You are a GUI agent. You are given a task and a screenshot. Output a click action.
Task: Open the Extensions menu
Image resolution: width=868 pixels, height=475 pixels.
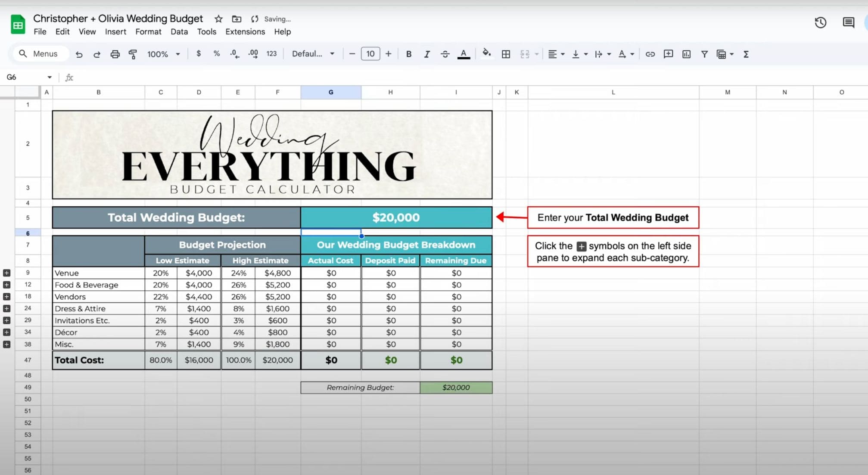(245, 31)
